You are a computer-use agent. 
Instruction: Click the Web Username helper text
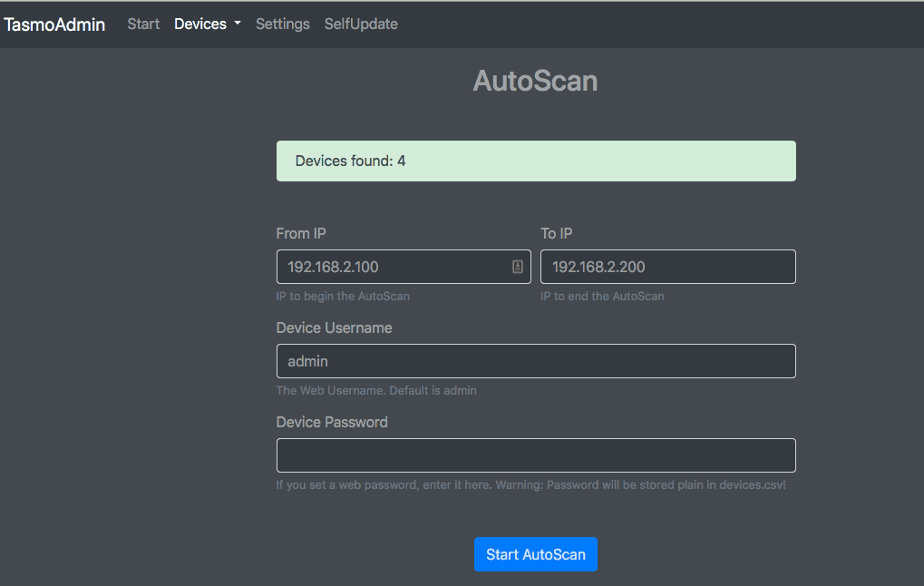pyautogui.click(x=375, y=390)
